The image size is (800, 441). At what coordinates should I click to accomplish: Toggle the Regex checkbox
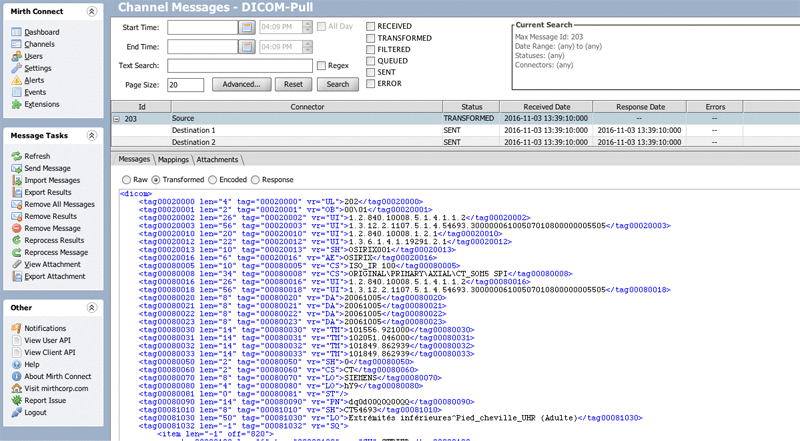pyautogui.click(x=321, y=65)
